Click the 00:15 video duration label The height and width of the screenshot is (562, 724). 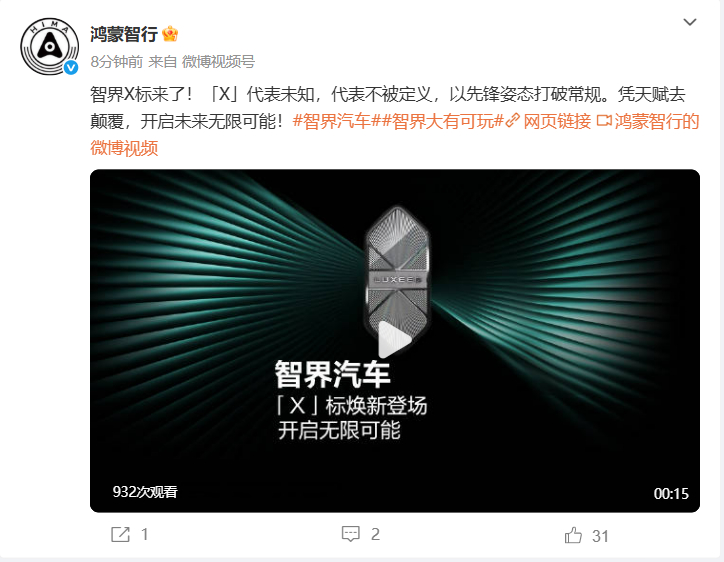pos(671,494)
